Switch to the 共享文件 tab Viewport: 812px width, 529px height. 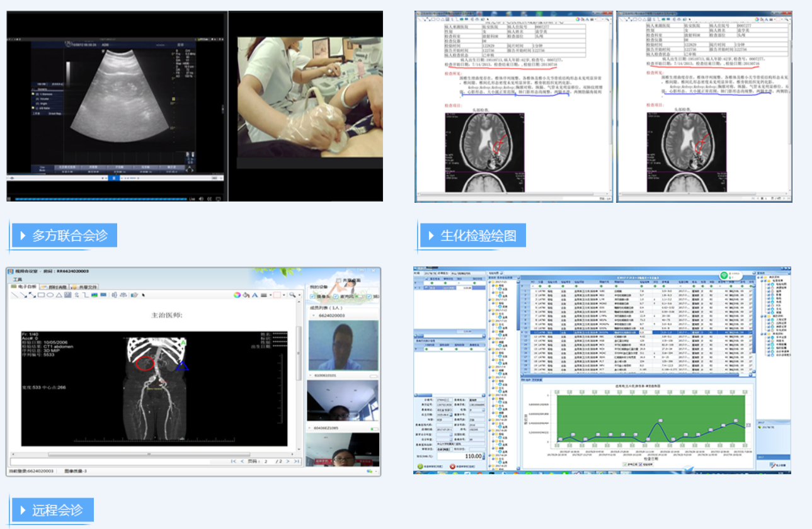coord(84,287)
